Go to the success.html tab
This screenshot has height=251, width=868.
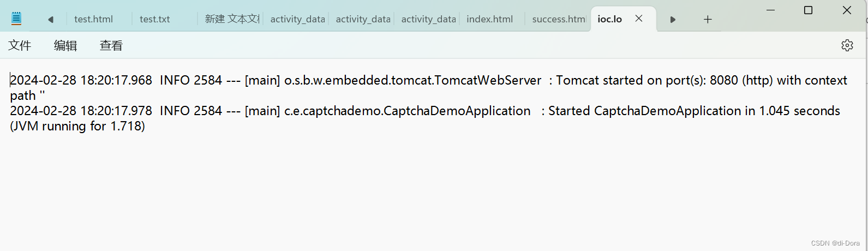tap(558, 19)
